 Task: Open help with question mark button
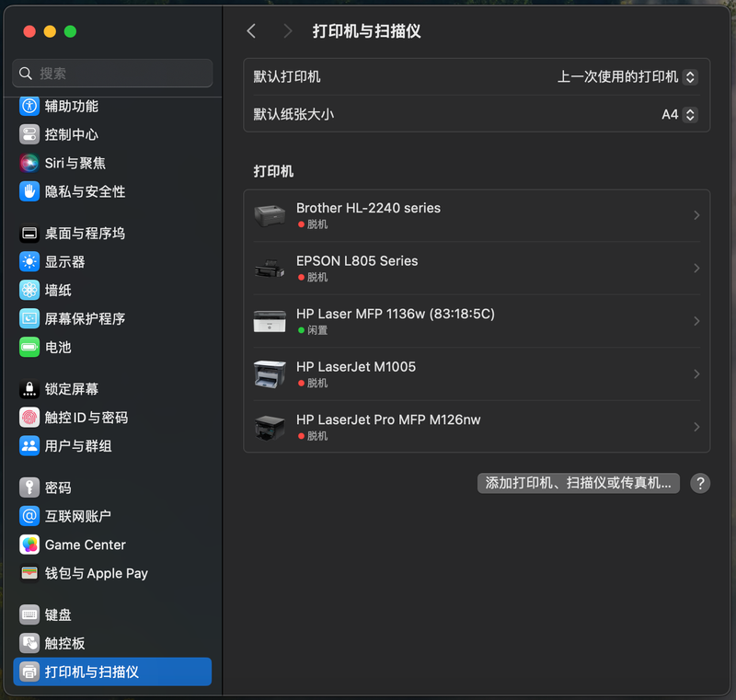[700, 483]
